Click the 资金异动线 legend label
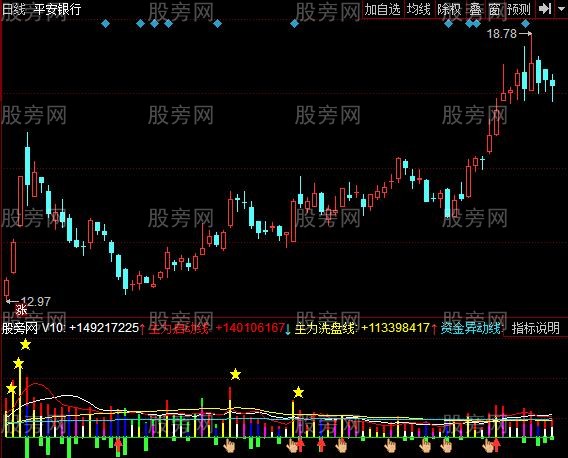Image resolution: width=568 pixels, height=458 pixels. [x=471, y=329]
